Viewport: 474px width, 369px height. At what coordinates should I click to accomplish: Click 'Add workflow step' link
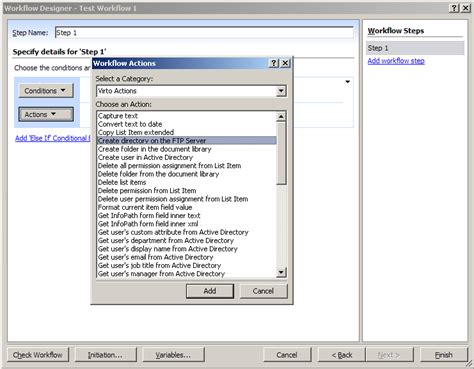pos(396,61)
